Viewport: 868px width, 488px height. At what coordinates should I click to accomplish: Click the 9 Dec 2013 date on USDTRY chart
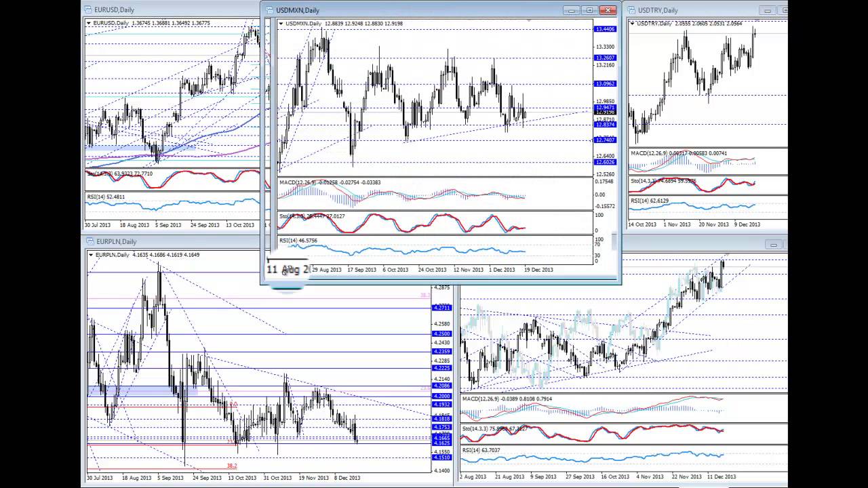[746, 224]
